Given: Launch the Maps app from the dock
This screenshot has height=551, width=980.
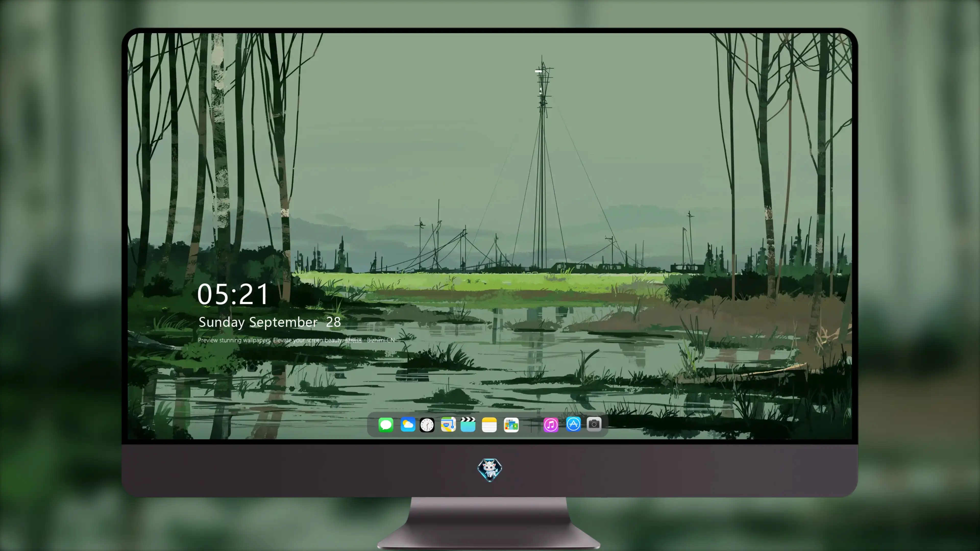Looking at the screenshot, I should pyautogui.click(x=448, y=425).
